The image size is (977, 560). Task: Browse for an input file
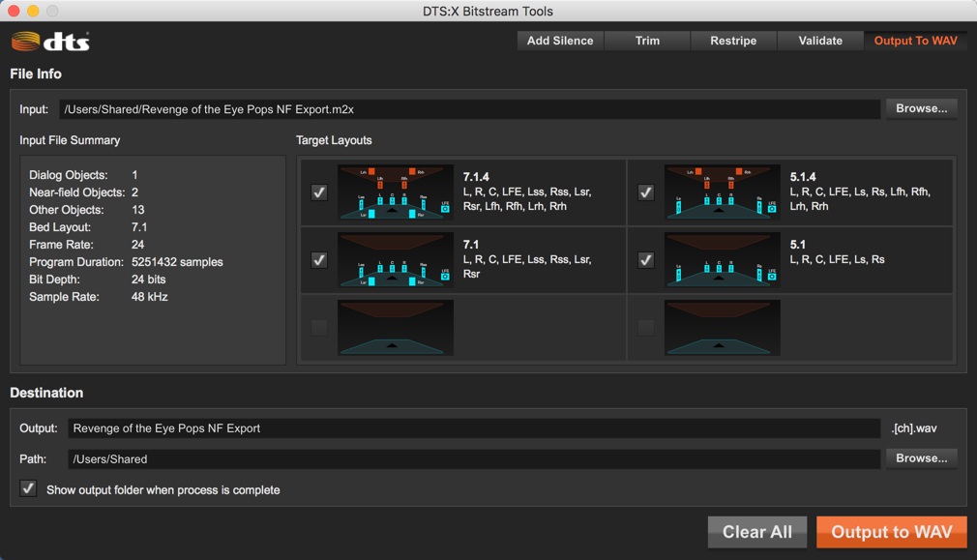pos(921,108)
